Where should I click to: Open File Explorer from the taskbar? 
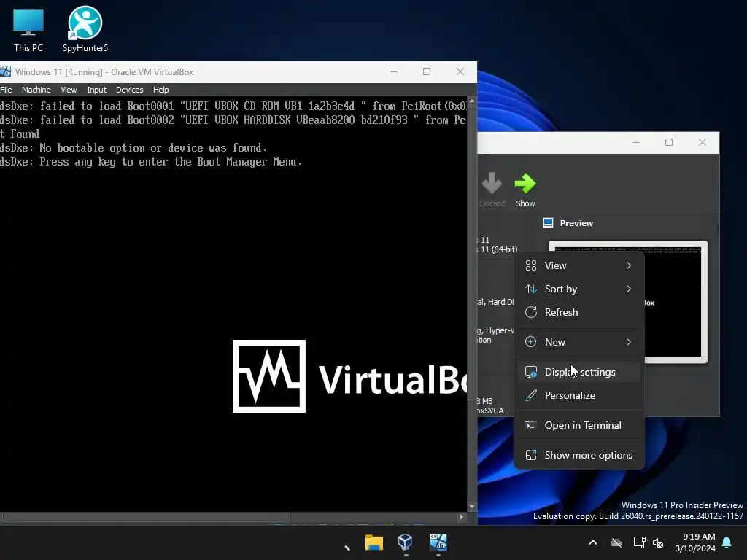(x=374, y=542)
